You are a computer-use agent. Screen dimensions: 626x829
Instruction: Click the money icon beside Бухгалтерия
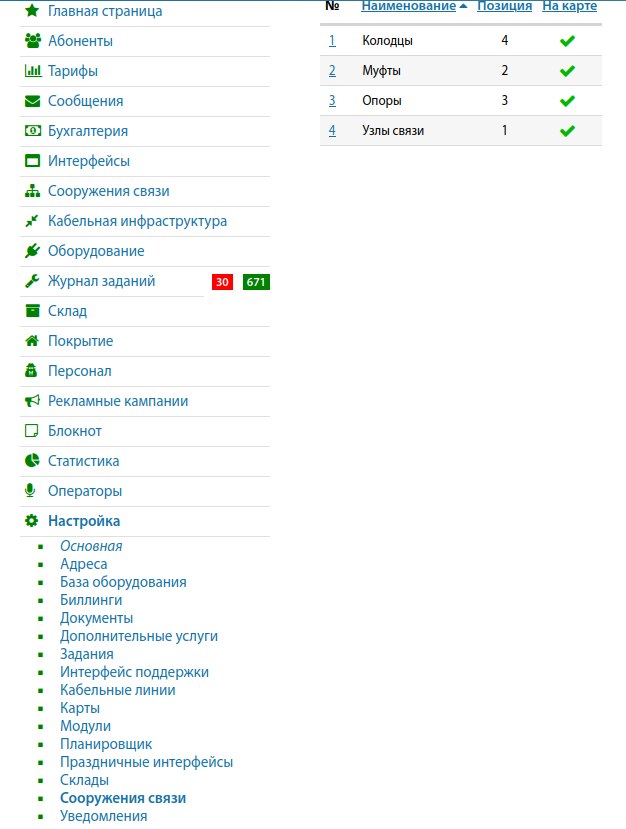click(x=32, y=131)
